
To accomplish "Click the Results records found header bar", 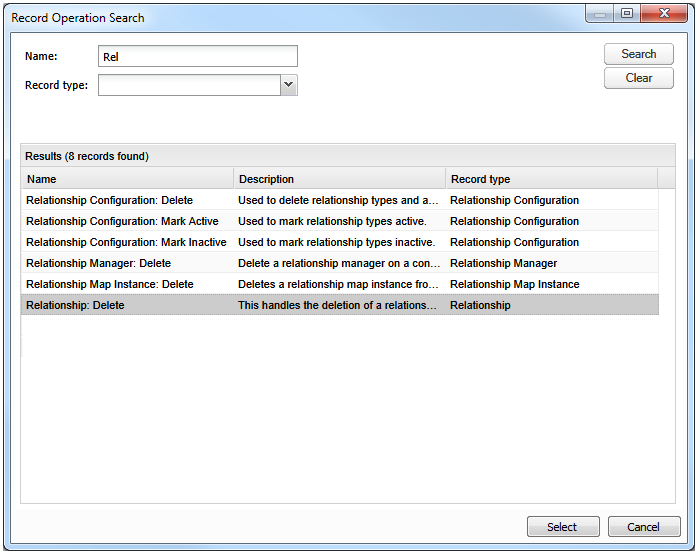I will point(348,156).
